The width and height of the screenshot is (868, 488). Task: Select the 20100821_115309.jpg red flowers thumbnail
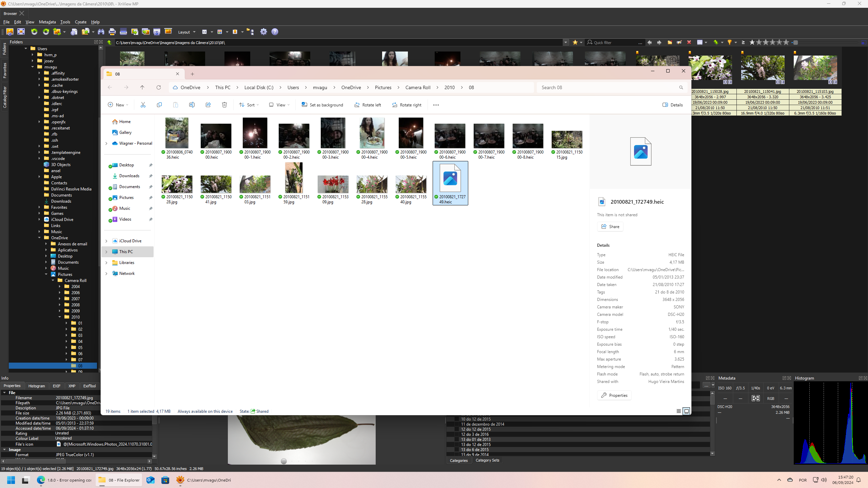click(x=333, y=185)
